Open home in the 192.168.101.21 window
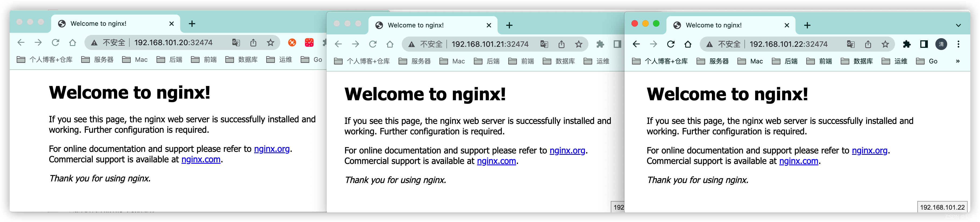The width and height of the screenshot is (980, 222). click(390, 44)
